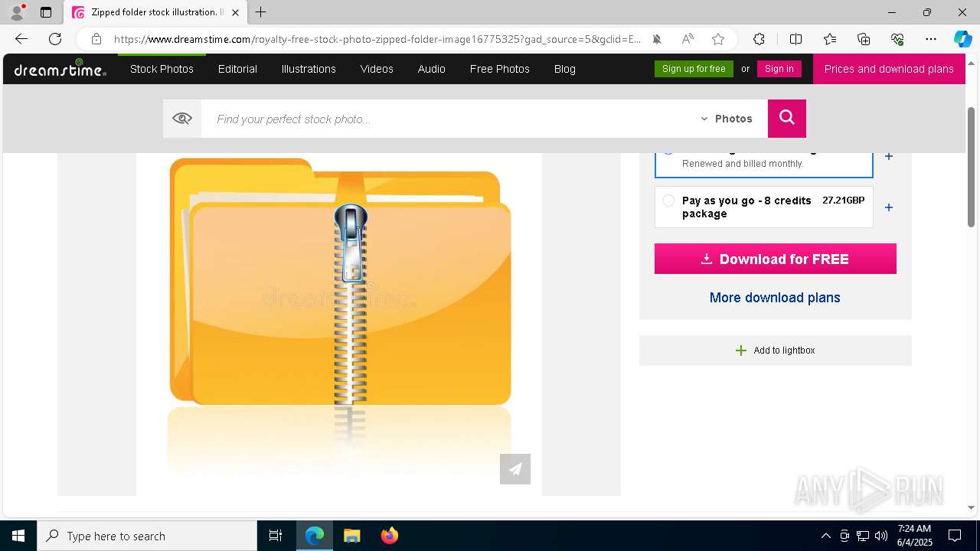Open the visual search eye icon
980x551 pixels.
coord(182,119)
